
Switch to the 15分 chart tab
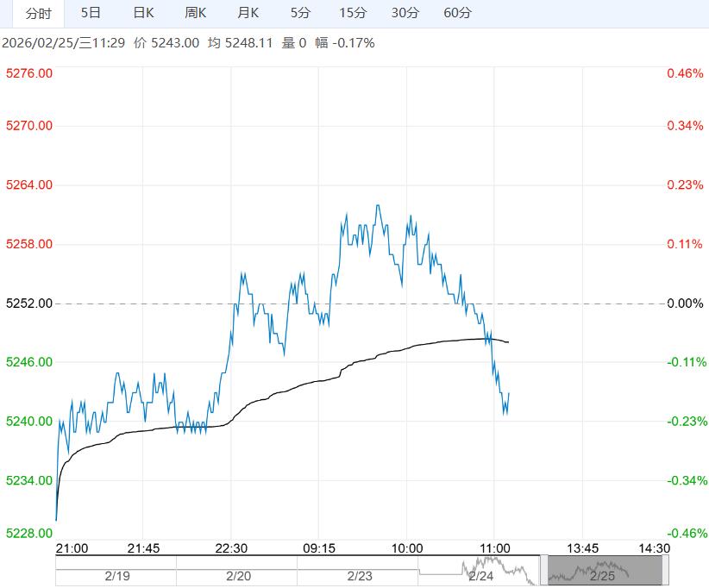pyautogui.click(x=353, y=13)
